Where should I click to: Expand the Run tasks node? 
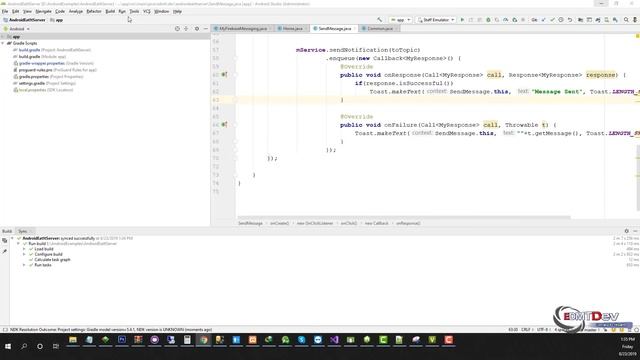coord(24,265)
